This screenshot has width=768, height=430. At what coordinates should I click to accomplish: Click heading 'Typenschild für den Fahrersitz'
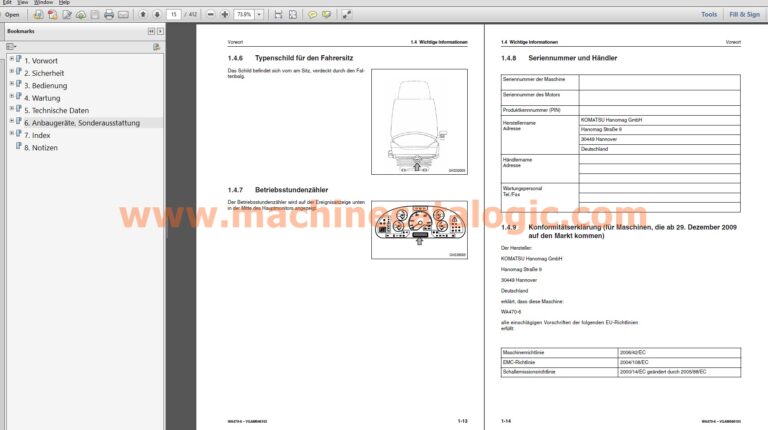point(304,58)
